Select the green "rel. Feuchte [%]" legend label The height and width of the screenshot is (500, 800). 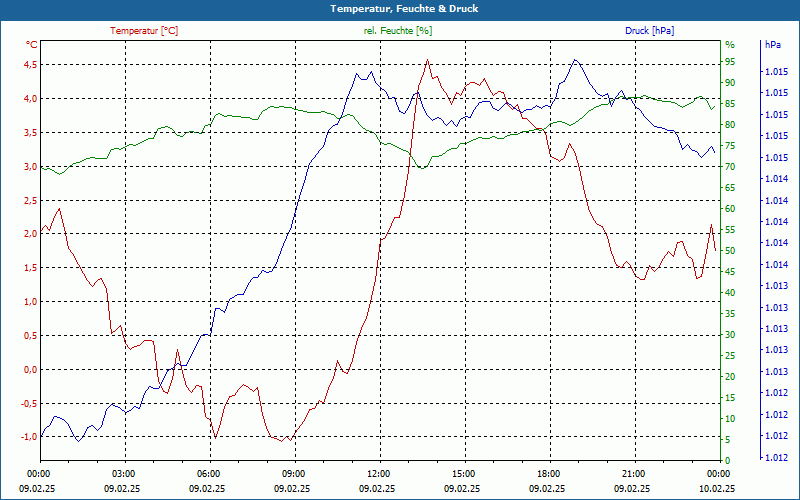397,31
